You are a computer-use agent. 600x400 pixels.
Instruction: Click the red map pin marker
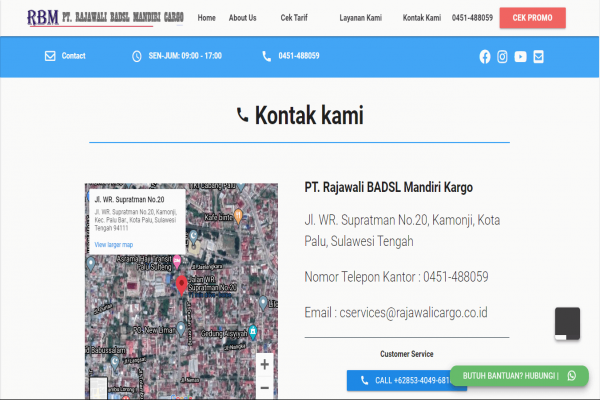(181, 286)
